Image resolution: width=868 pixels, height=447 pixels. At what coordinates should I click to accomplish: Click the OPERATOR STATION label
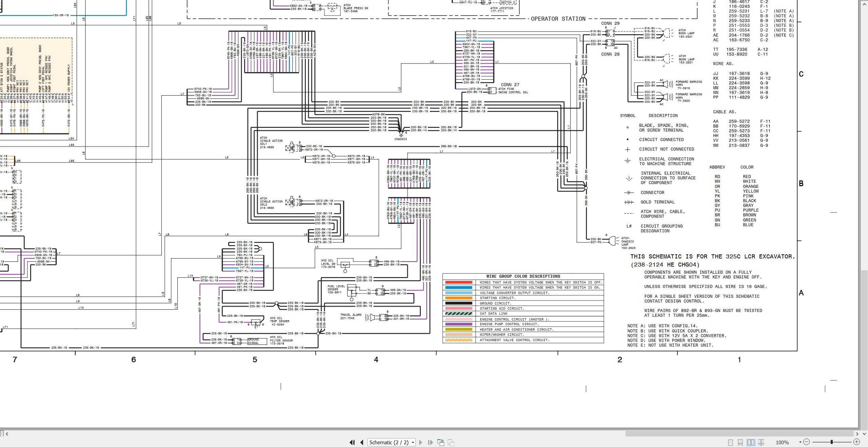558,19
